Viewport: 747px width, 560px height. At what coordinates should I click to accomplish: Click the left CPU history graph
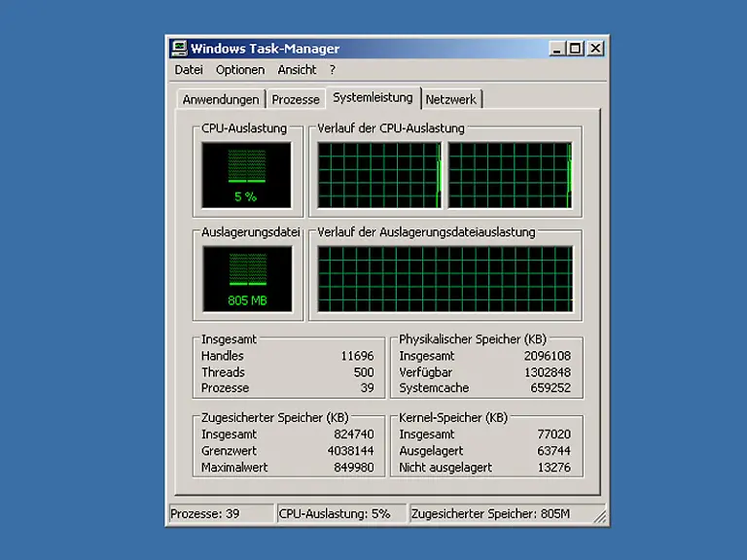(x=379, y=175)
